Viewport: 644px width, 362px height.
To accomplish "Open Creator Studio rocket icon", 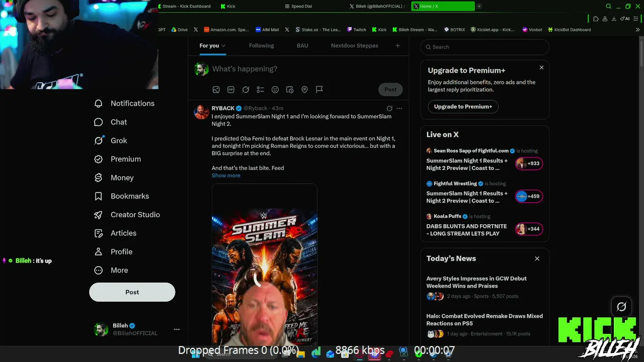I will point(99,215).
